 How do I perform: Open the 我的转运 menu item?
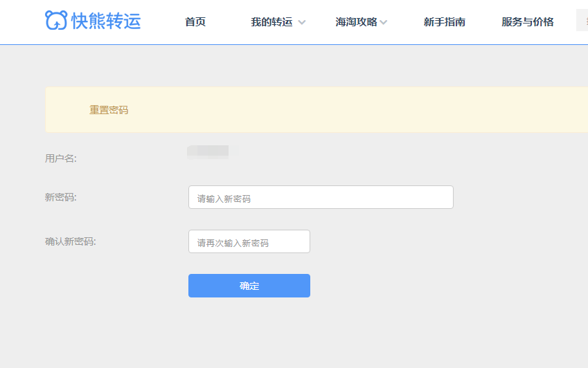tap(271, 22)
